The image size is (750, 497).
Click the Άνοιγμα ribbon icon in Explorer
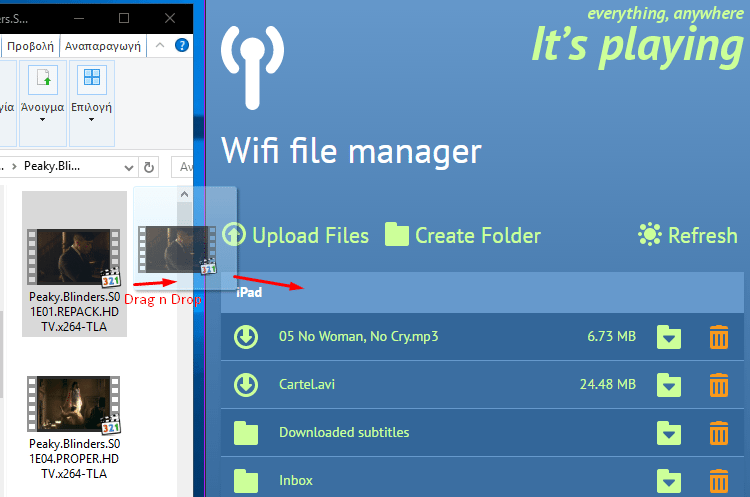(43, 79)
